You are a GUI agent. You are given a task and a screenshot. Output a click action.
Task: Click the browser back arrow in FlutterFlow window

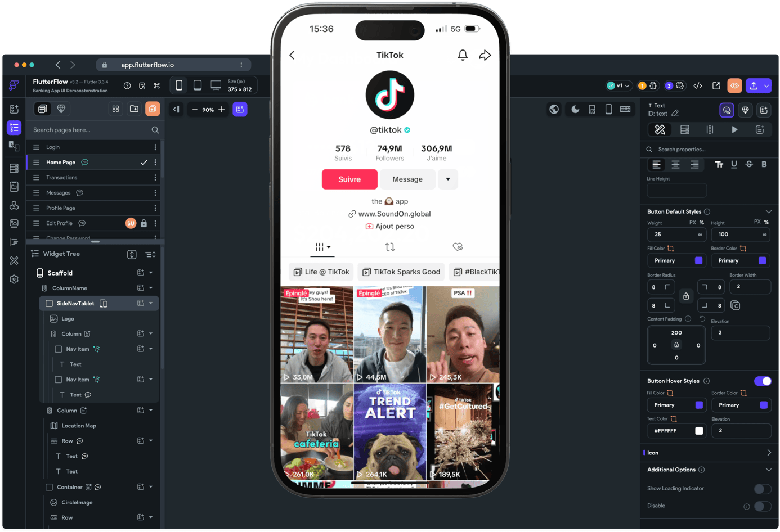(58, 65)
